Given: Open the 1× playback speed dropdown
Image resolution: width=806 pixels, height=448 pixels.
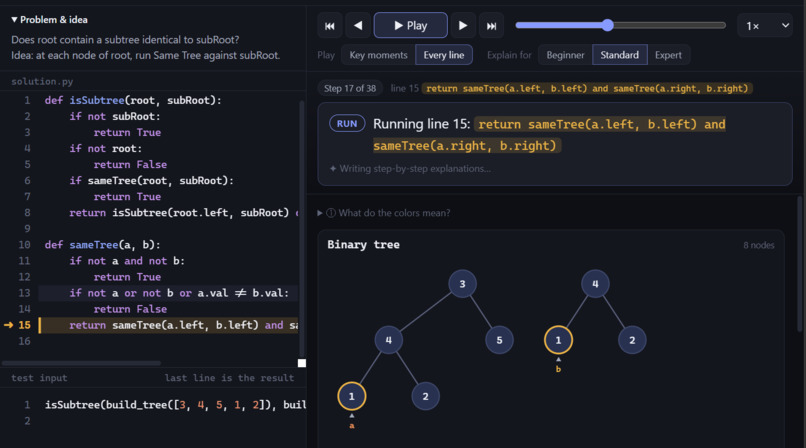Looking at the screenshot, I should [x=766, y=26].
